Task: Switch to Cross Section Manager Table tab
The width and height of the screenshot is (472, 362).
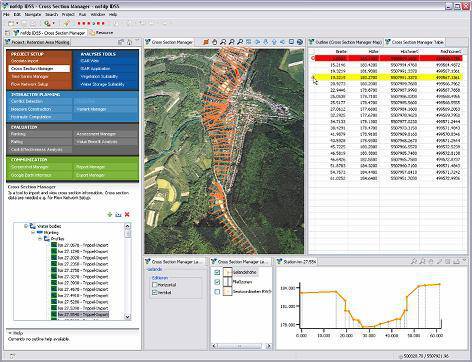Action: coord(414,42)
